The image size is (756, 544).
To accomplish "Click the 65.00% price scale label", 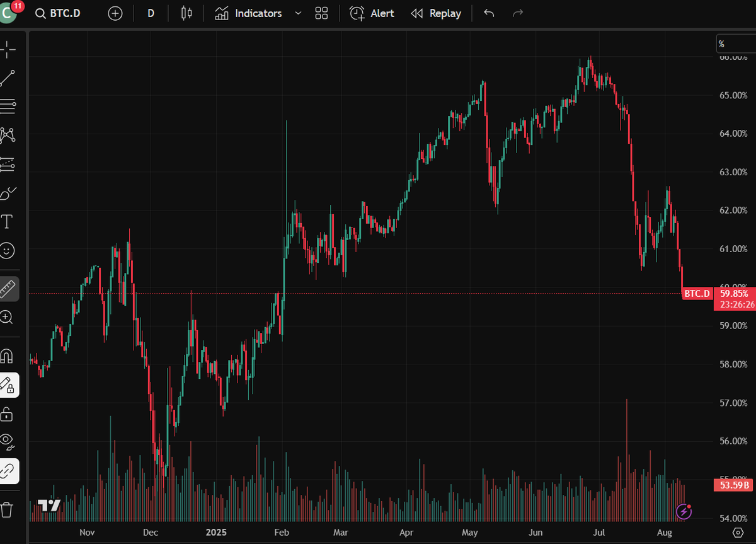I will tap(732, 95).
